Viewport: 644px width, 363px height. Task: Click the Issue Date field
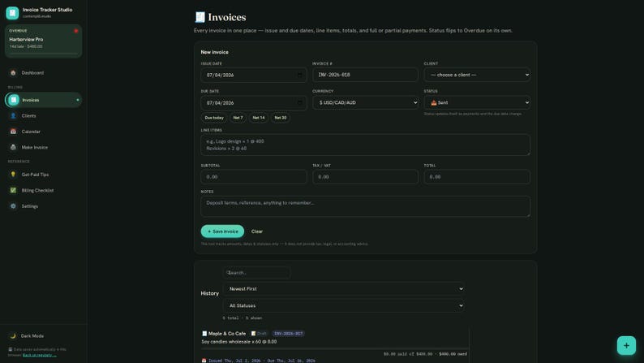coord(253,75)
